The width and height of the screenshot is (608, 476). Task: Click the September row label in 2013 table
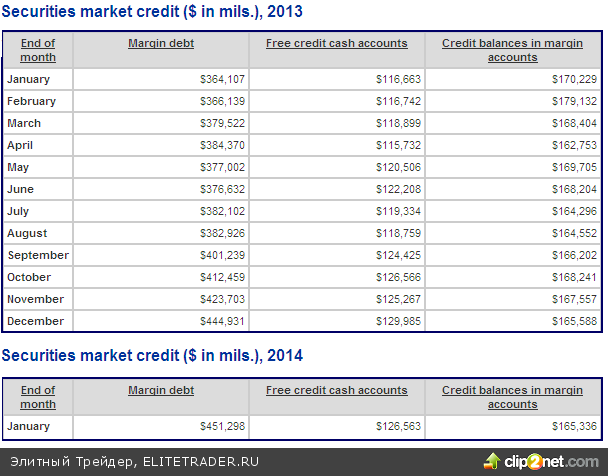click(x=38, y=255)
